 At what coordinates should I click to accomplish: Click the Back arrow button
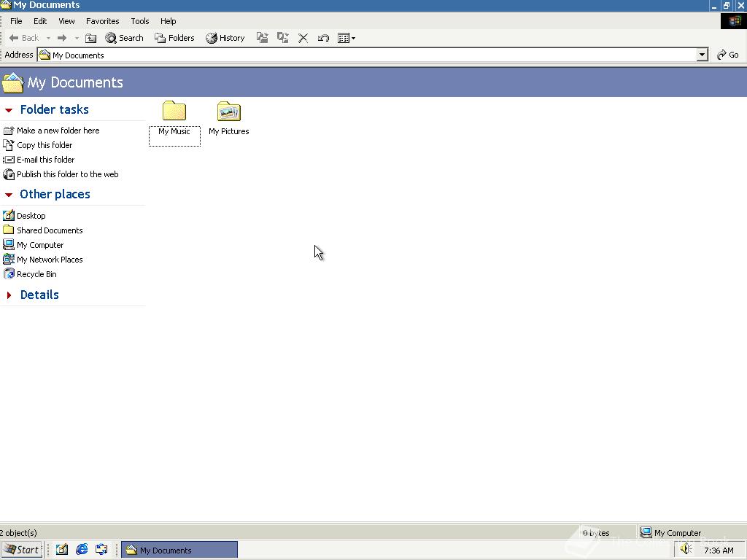click(24, 38)
